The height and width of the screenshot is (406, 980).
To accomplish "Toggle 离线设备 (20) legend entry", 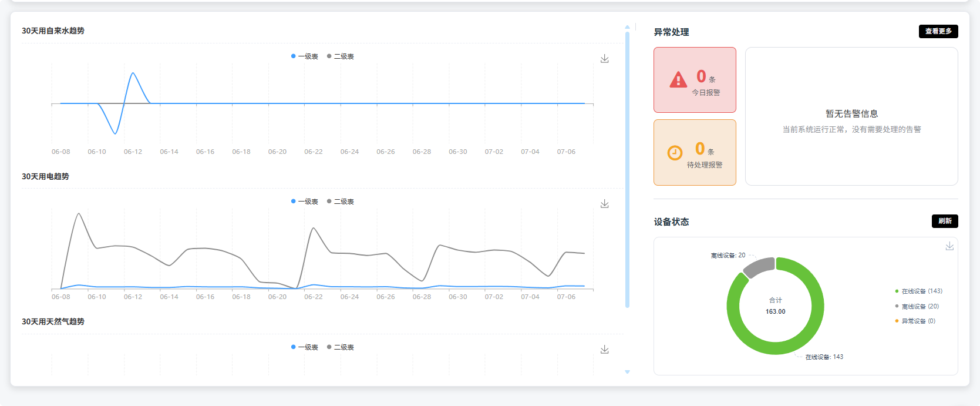I will tap(917, 307).
